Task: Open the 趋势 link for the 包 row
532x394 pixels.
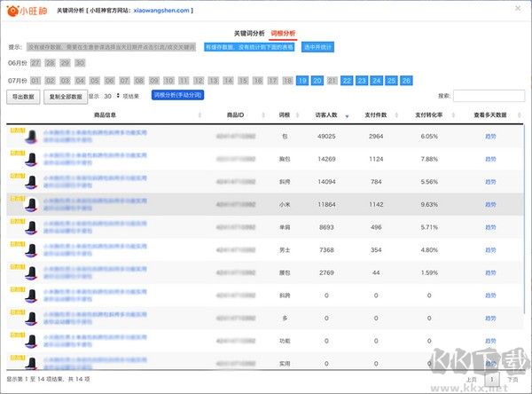Action: (x=490, y=137)
